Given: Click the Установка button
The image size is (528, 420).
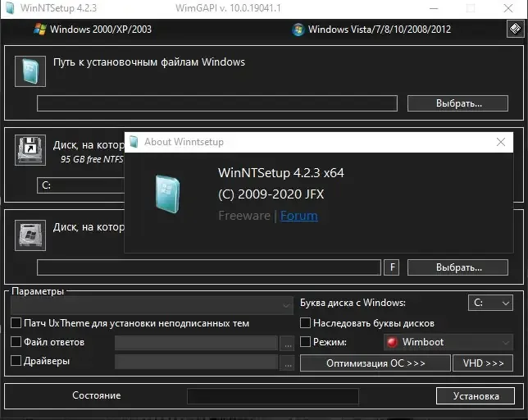Looking at the screenshot, I should click(476, 395).
